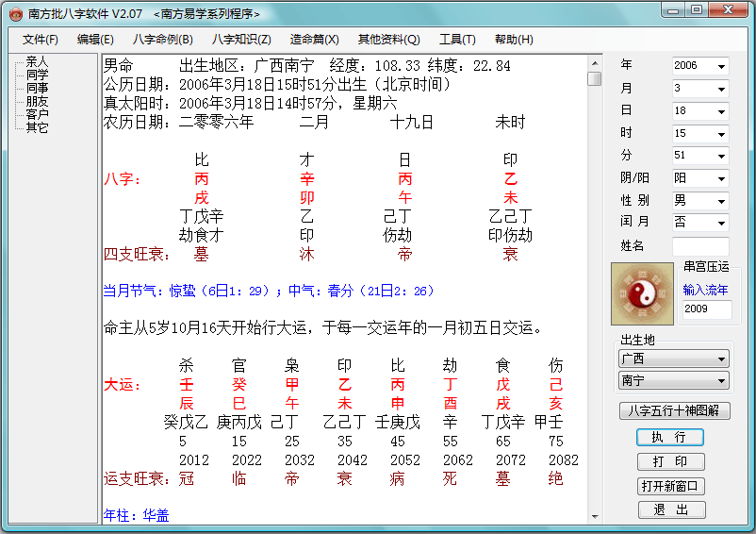Screen dimensions: 756x534
Task: Click the 八字五行十神图解 button
Action: point(674,411)
